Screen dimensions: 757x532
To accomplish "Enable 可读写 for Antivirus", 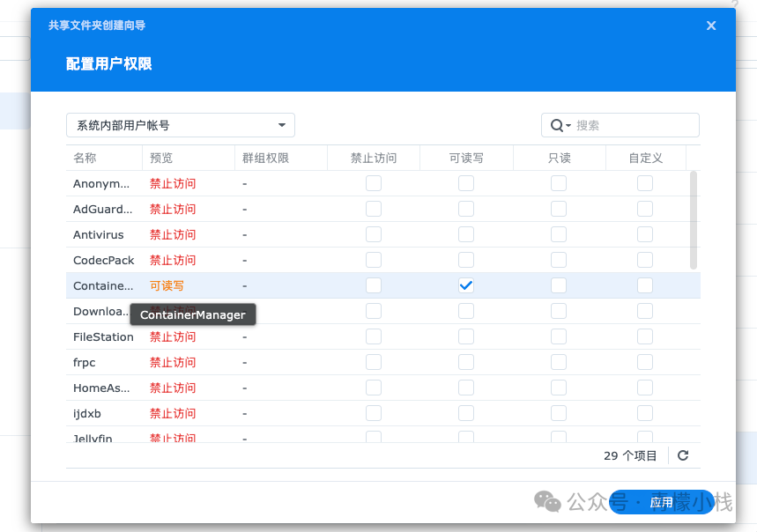I will (466, 234).
